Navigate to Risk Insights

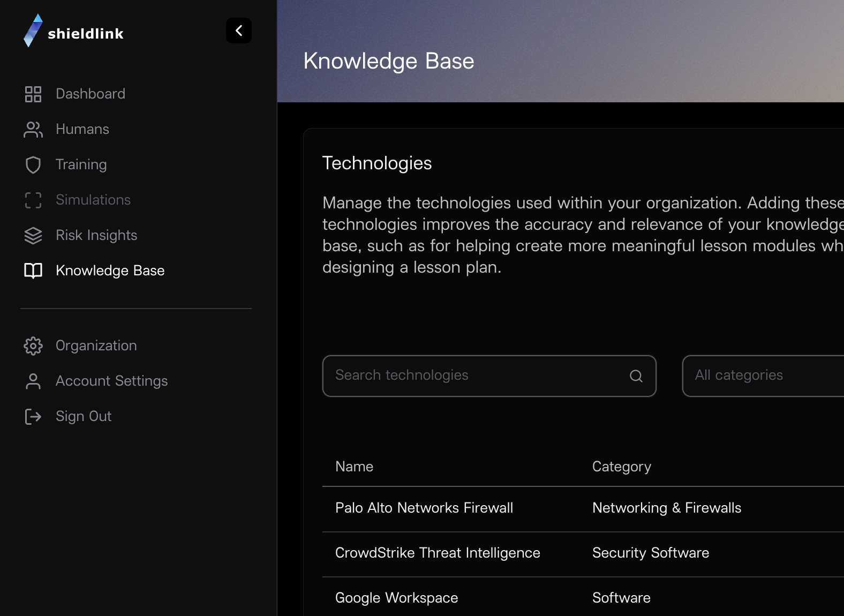[96, 235]
